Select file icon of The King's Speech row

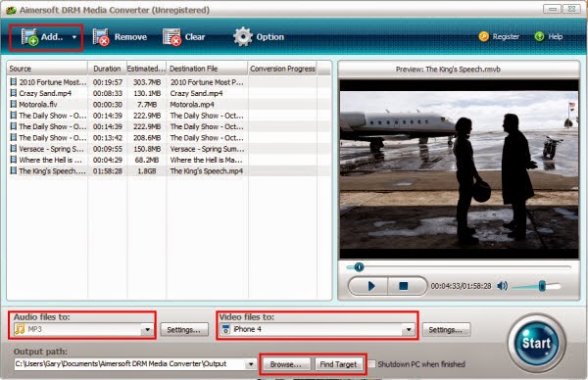[x=14, y=170]
